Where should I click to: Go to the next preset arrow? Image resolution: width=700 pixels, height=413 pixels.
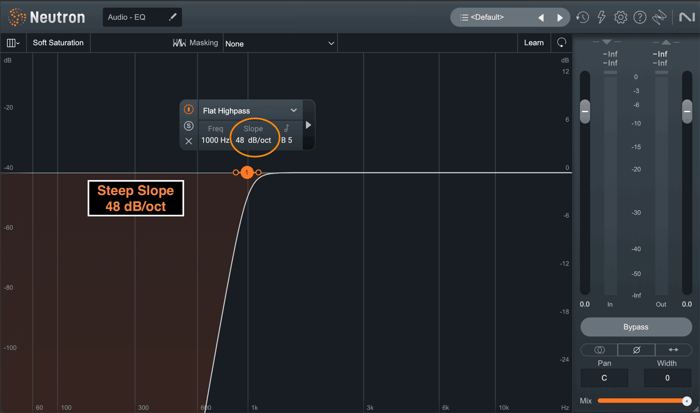(560, 18)
